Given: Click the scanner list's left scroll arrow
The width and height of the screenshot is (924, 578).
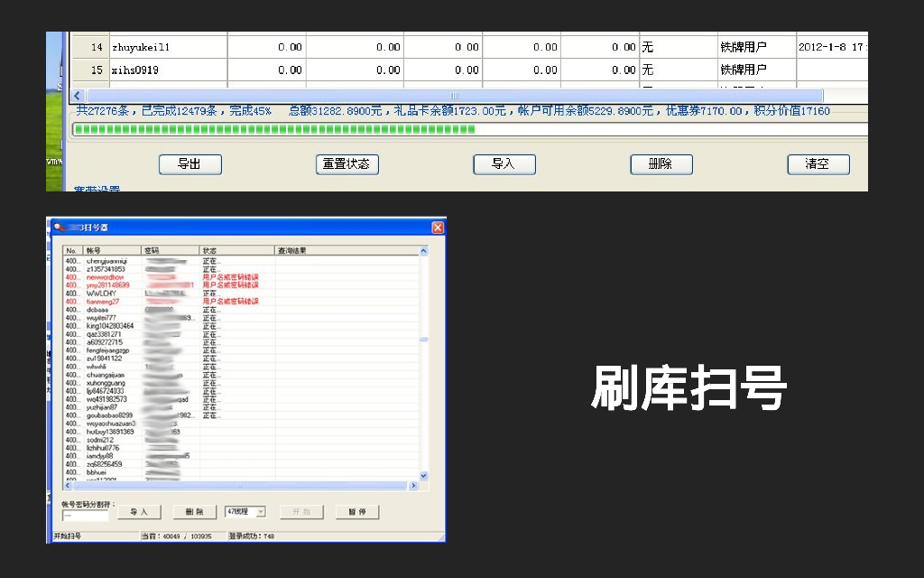Looking at the screenshot, I should 68,485.
